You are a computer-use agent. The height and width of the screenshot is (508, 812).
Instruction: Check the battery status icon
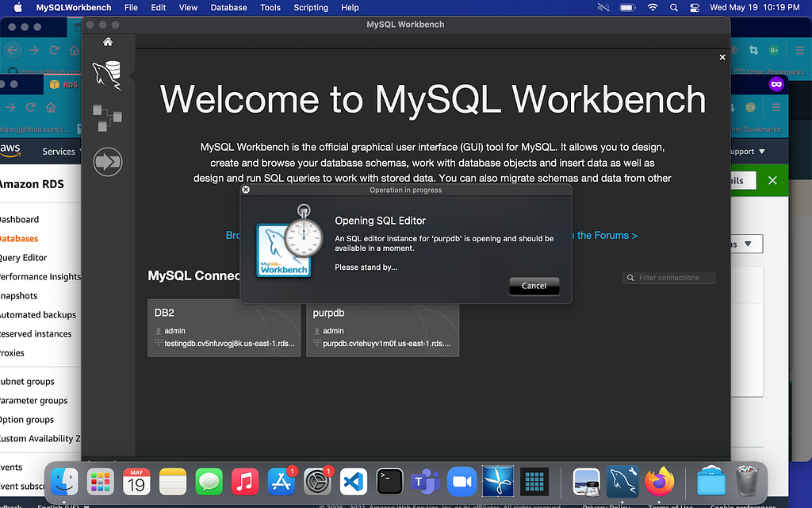tap(627, 7)
